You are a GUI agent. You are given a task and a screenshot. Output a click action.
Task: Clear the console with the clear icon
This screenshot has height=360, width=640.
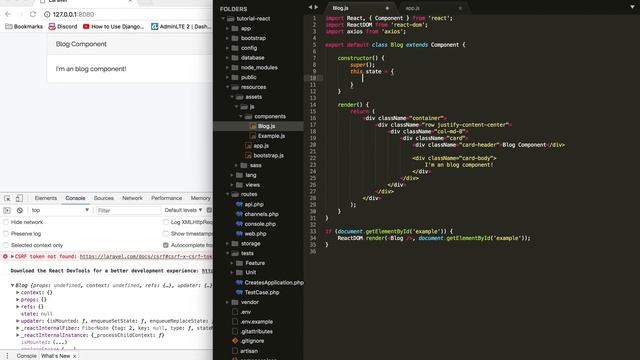tap(20, 210)
